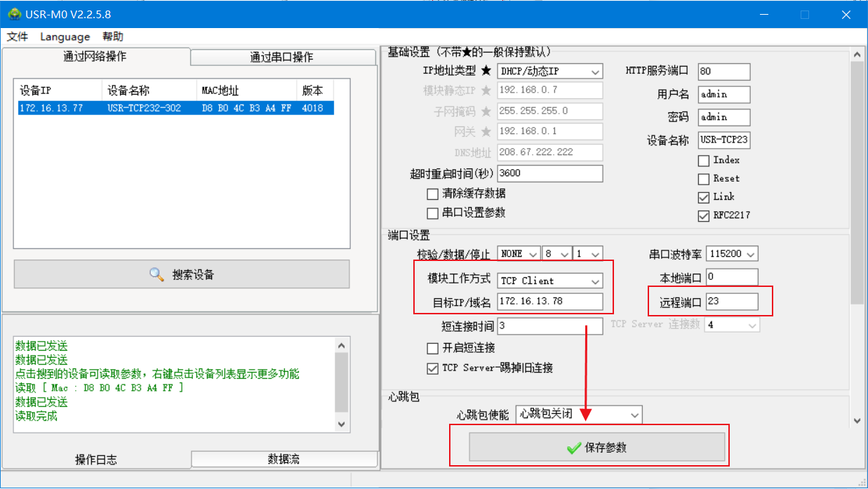Enable the 开启短连接 checkbox
Image resolution: width=868 pixels, height=489 pixels.
pyautogui.click(x=433, y=349)
